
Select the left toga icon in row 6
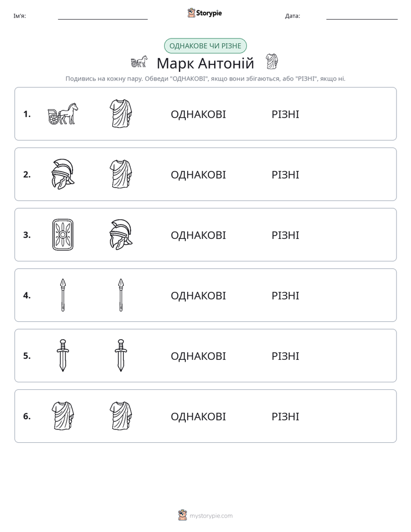(x=63, y=416)
